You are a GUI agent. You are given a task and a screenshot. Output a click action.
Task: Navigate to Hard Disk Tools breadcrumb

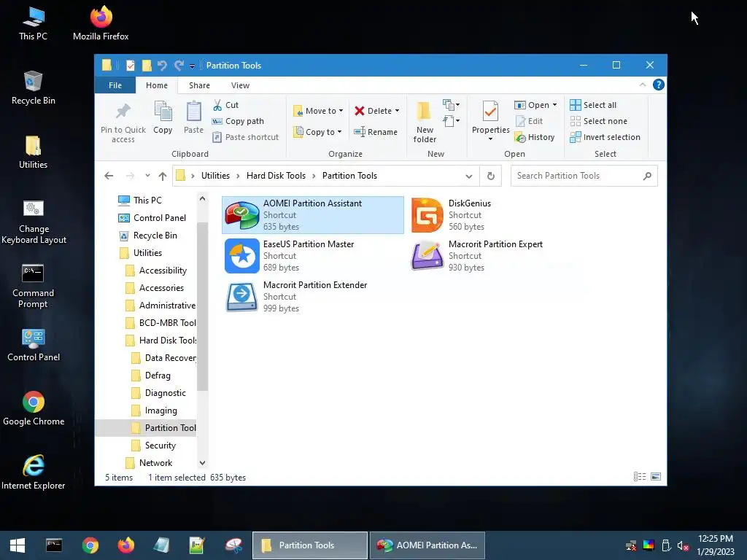[276, 176]
